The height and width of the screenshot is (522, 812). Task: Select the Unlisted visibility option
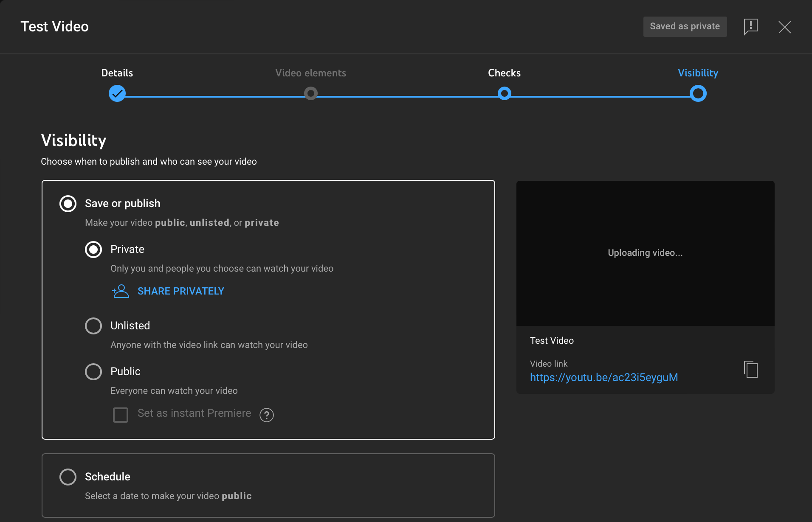click(93, 326)
